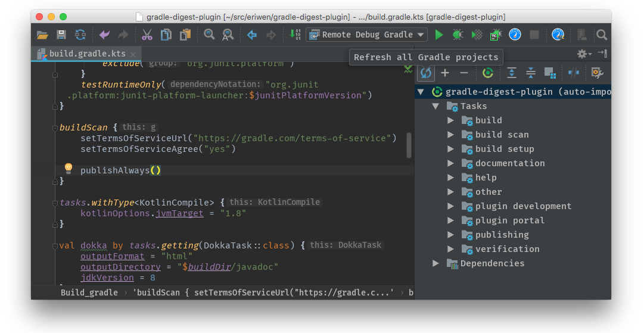Click the Save All floppy disk icon

(61, 35)
